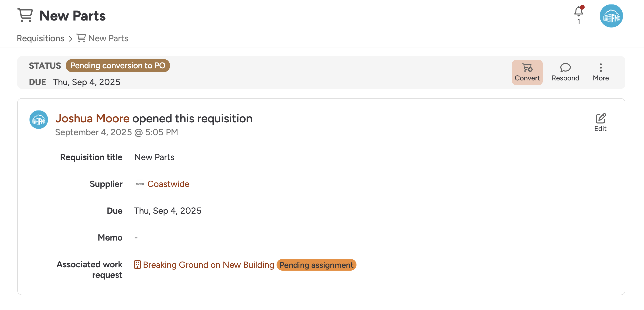Viewport: 644px width, 310px height.
Task: Open the Coastwide supplier link
Action: tap(168, 184)
